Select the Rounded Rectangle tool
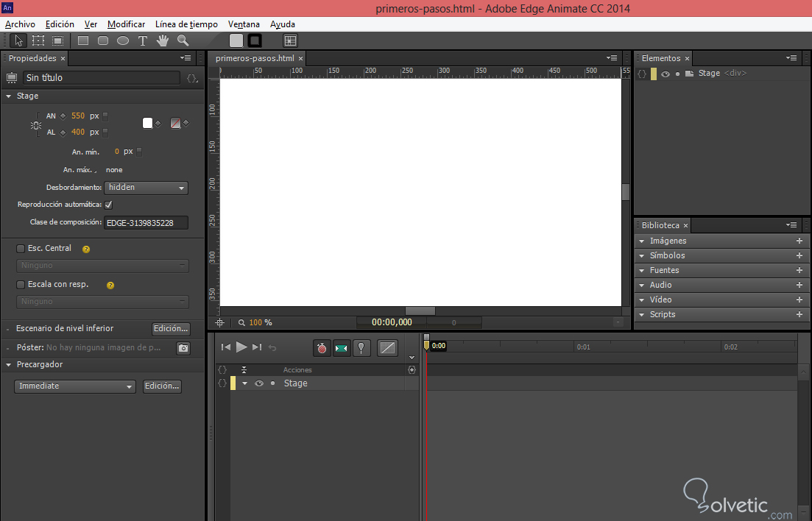The width and height of the screenshot is (812, 521). pyautogui.click(x=103, y=41)
